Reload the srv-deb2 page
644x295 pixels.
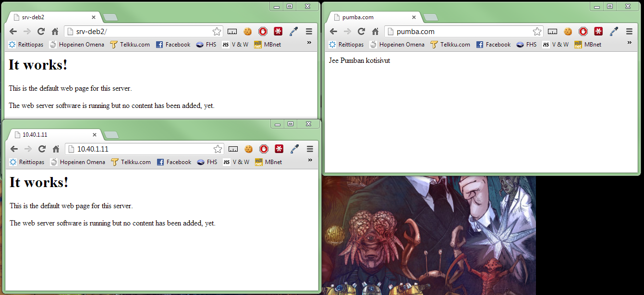click(x=41, y=32)
